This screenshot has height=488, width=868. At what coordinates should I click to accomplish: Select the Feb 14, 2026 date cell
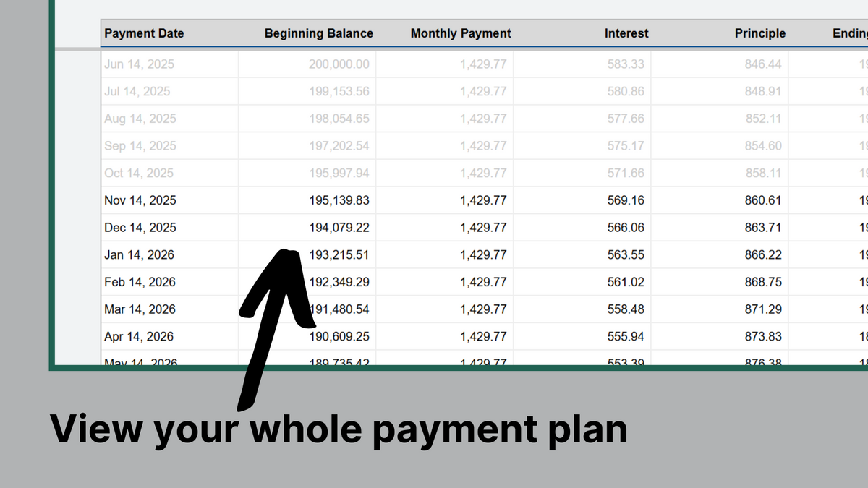tap(169, 282)
